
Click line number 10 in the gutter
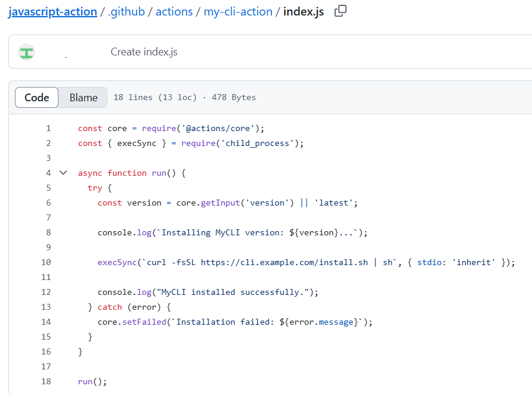(46, 262)
